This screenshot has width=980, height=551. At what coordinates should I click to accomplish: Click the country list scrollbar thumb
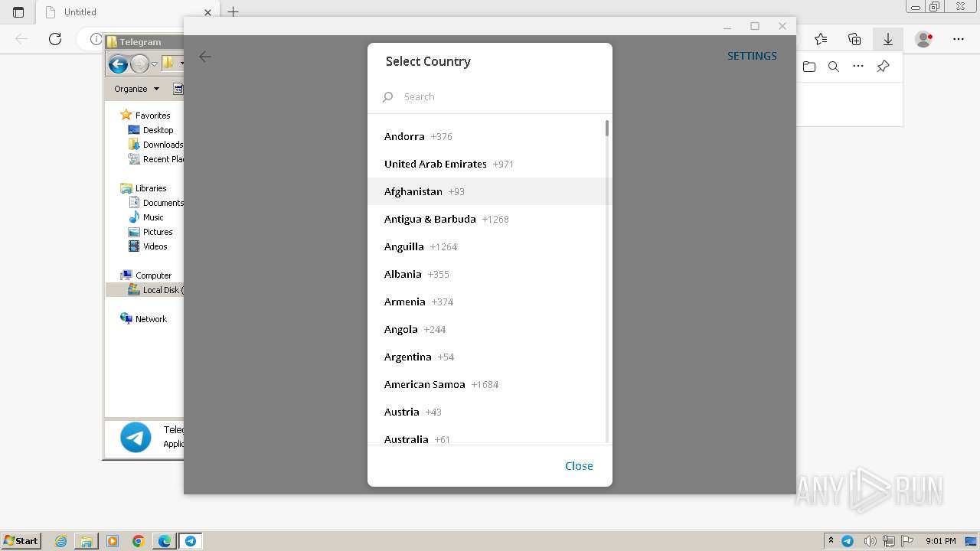(607, 128)
